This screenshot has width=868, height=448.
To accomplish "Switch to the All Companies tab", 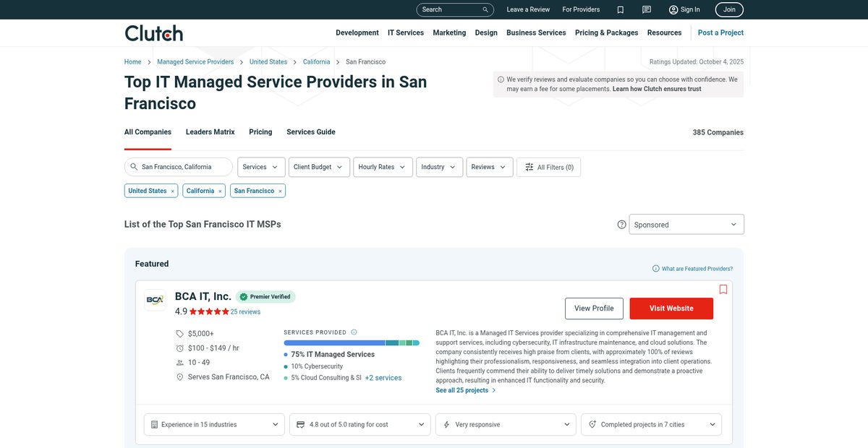I will (148, 132).
